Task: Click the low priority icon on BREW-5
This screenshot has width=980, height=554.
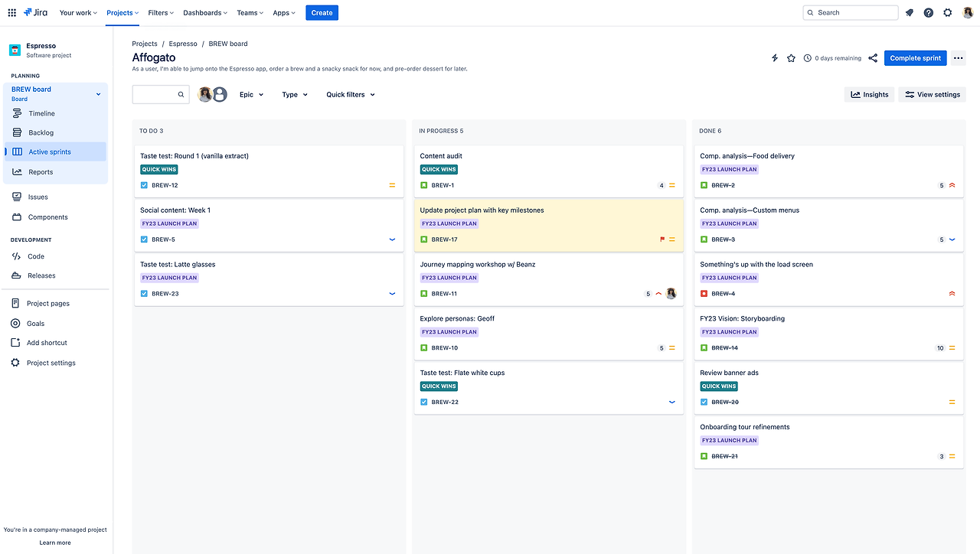Action: tap(393, 240)
